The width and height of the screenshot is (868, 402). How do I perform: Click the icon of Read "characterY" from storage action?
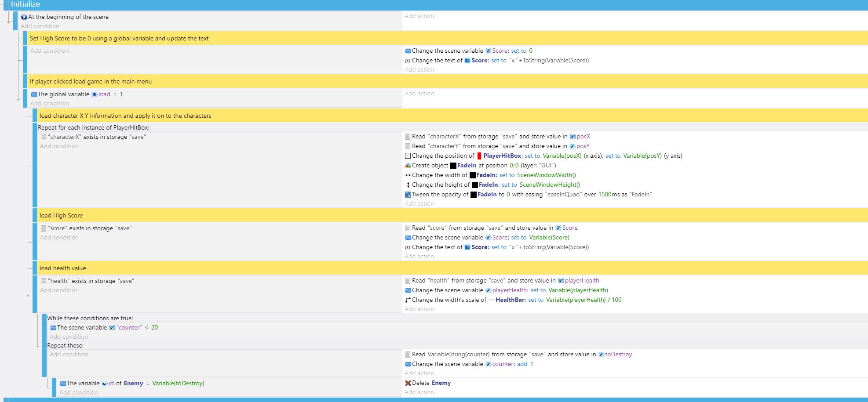tap(408, 146)
